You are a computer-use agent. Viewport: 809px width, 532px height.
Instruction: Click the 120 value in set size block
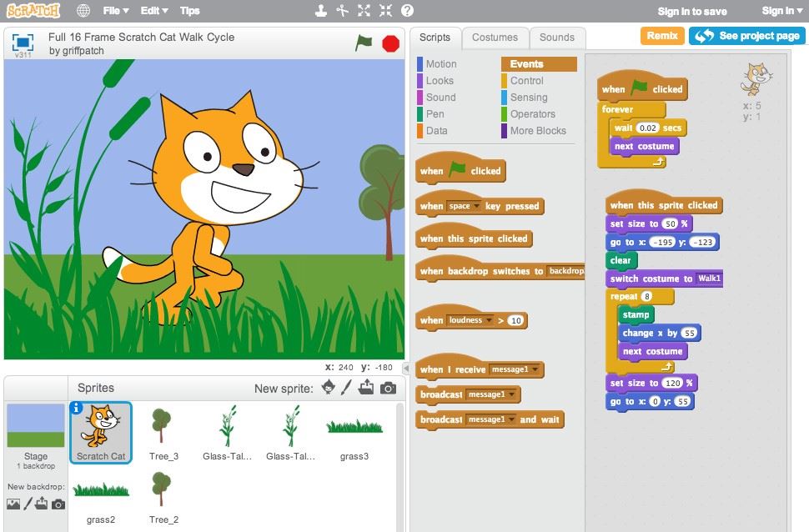click(x=673, y=384)
